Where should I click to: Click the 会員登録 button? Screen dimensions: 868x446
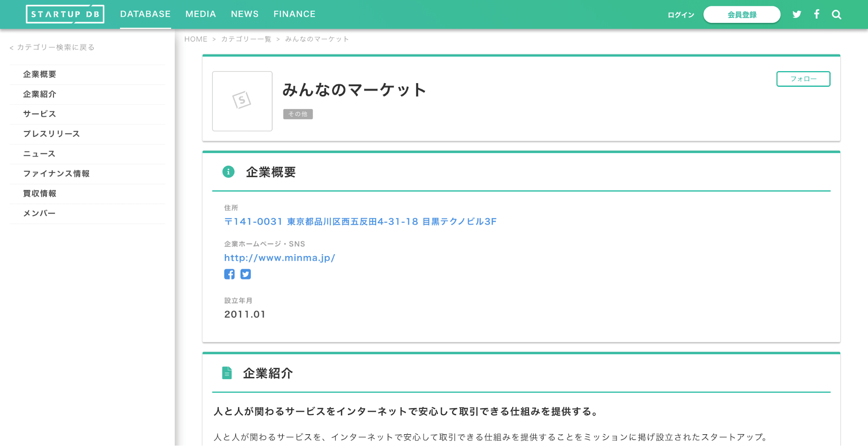pos(742,15)
